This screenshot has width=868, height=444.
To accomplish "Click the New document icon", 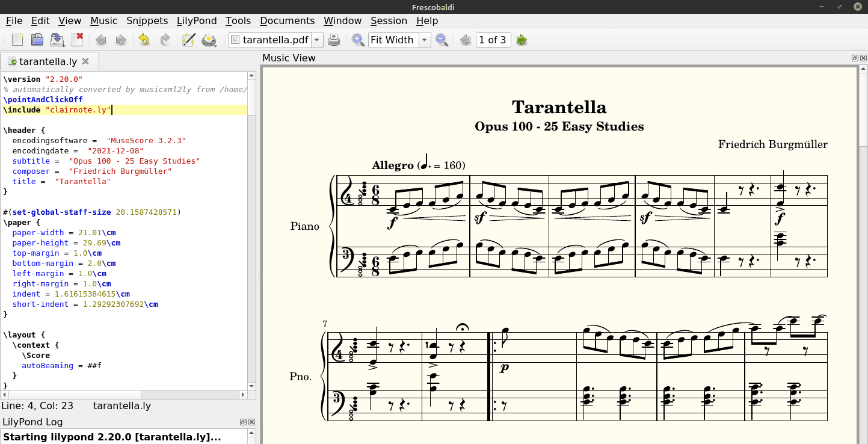I will click(x=17, y=40).
